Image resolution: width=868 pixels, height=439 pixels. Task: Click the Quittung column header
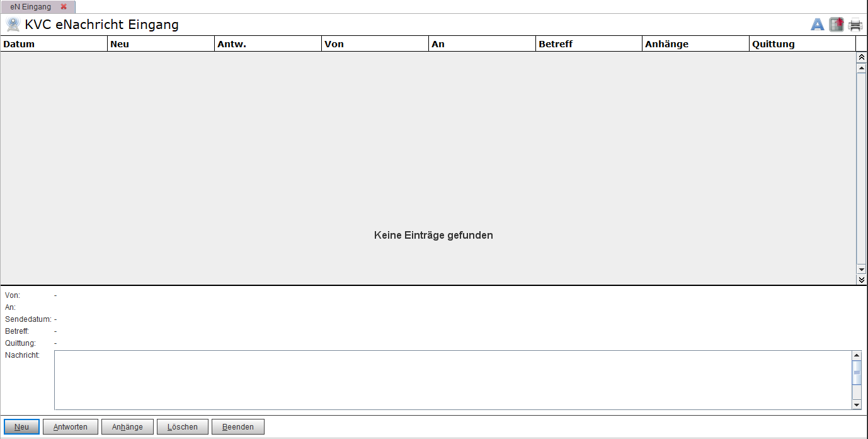pyautogui.click(x=802, y=44)
